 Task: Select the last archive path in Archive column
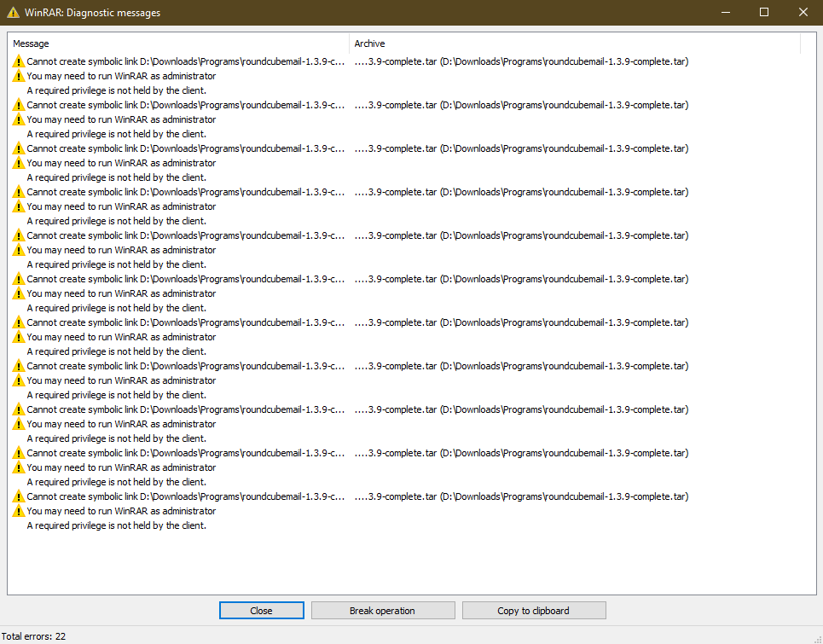tap(521, 496)
